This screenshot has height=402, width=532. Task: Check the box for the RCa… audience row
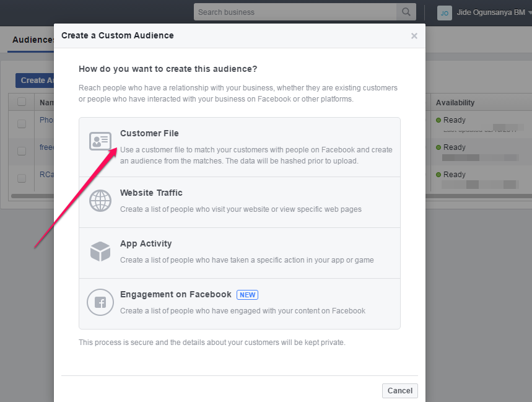point(22,178)
